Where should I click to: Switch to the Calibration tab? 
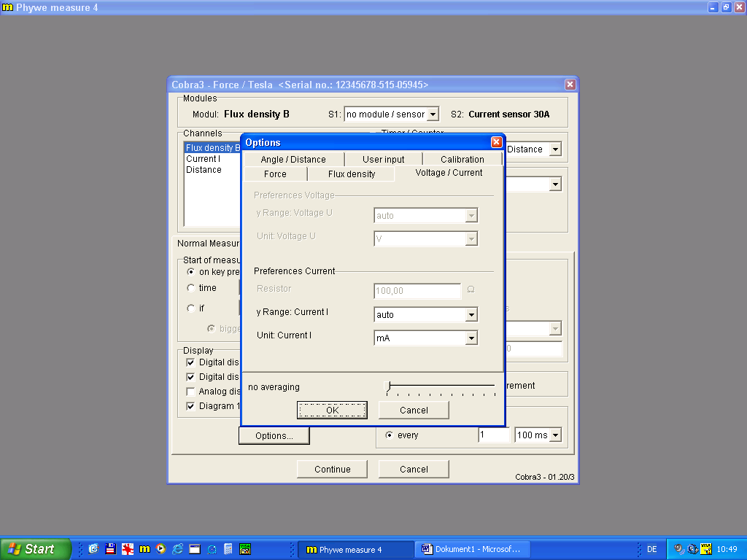click(x=462, y=160)
